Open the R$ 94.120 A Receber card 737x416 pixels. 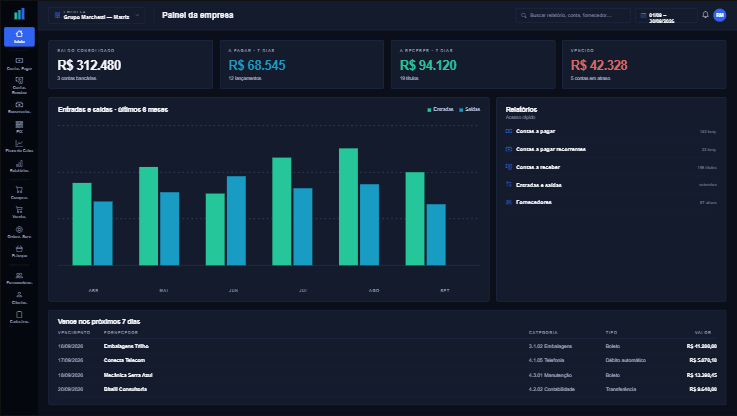click(473, 64)
